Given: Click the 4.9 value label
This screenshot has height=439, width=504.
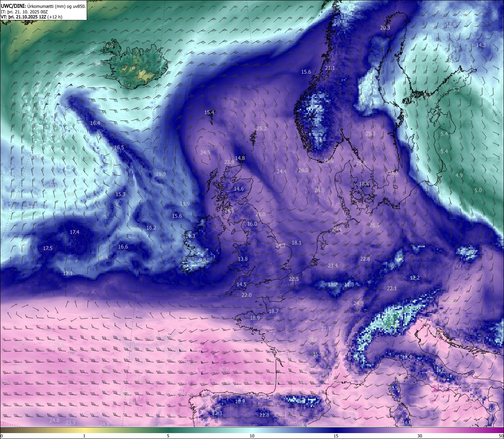Looking at the screenshot, I should [x=459, y=176].
